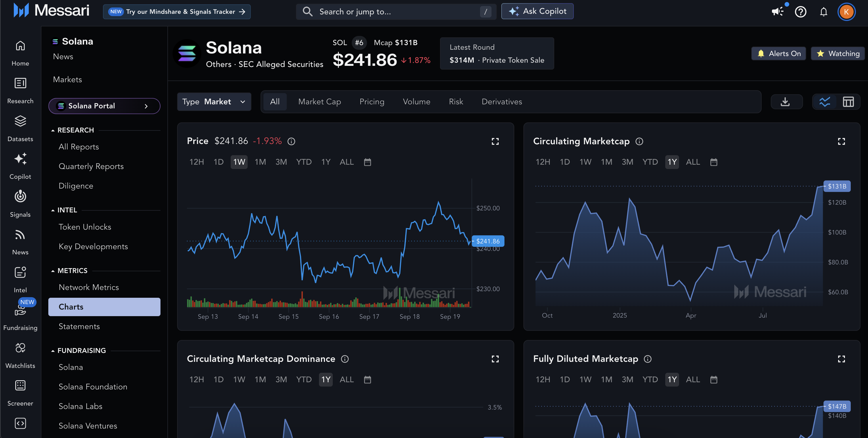
Task: Open the help question mark icon
Action: (801, 12)
